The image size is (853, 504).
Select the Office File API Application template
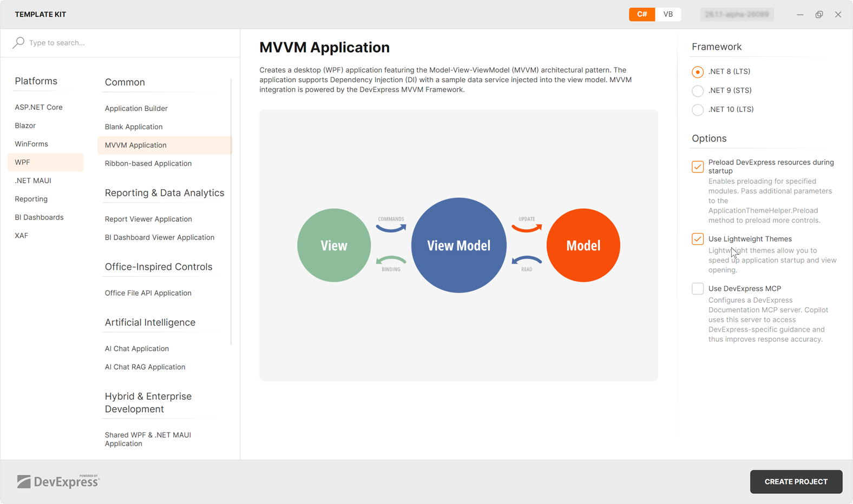click(165, 293)
